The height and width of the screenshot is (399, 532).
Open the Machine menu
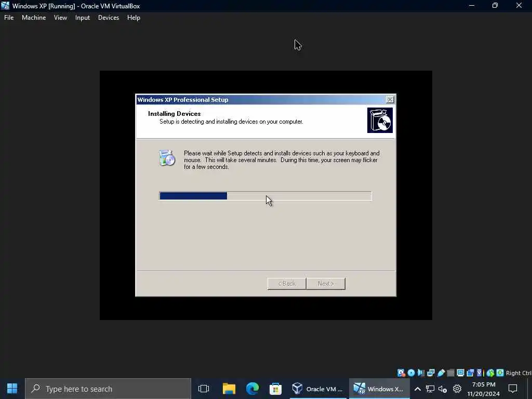tap(34, 18)
